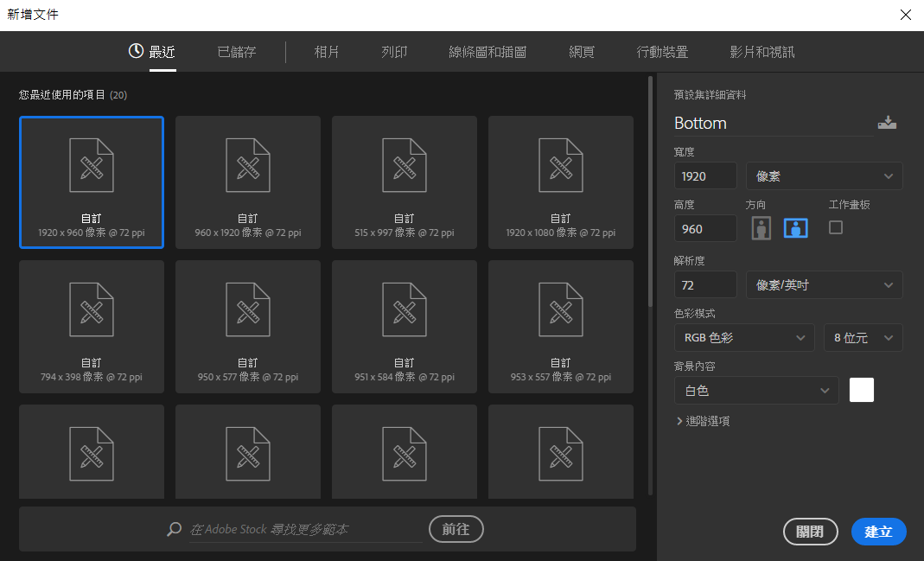Select the 950 x 577 像素 preset
The height and width of the screenshot is (561, 924).
248,327
